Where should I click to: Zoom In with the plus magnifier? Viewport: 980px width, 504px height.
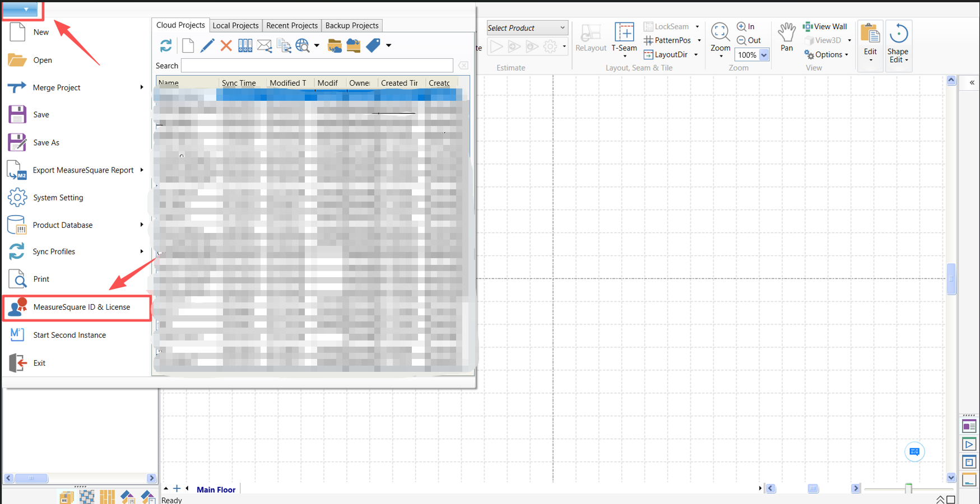click(x=746, y=26)
